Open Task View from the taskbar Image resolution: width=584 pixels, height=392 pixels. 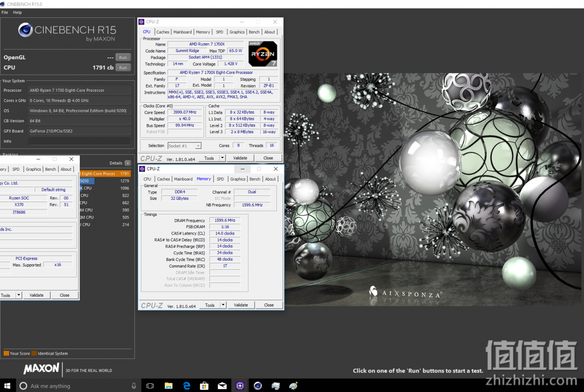tap(150, 386)
